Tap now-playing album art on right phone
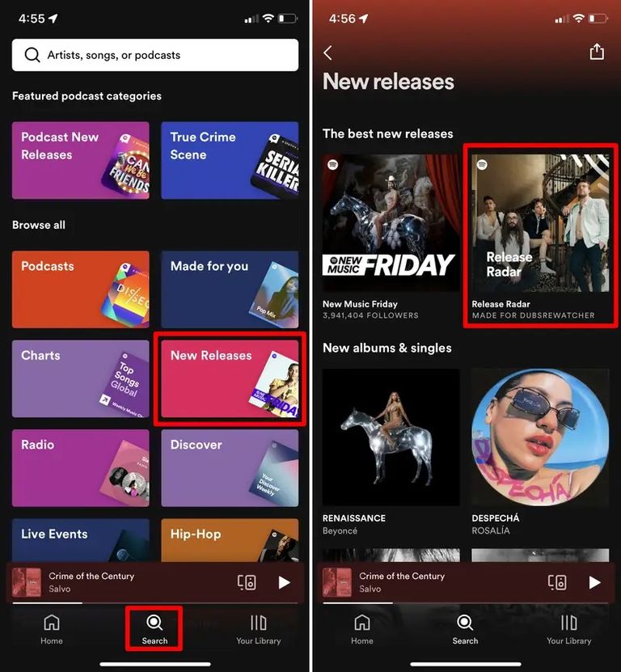 point(337,582)
